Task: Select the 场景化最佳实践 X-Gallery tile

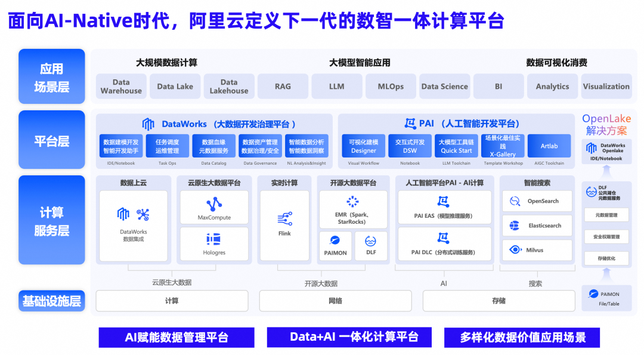Action: click(x=503, y=146)
